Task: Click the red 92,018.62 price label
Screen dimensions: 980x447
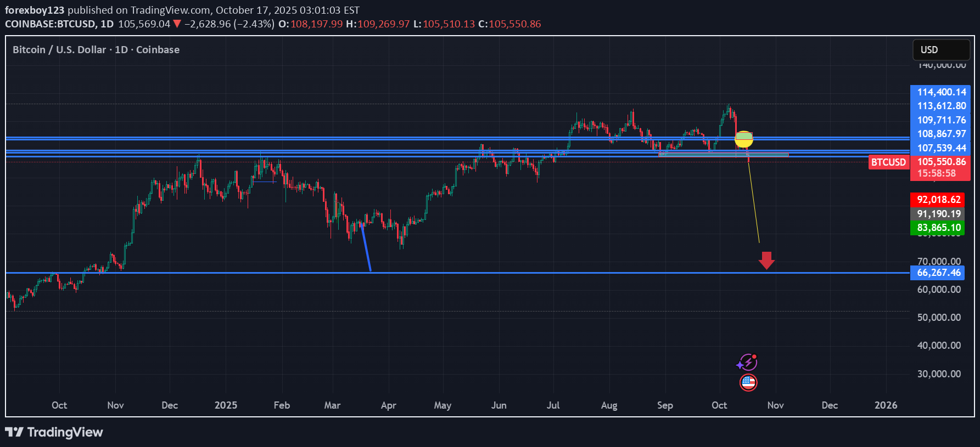Action: [939, 200]
